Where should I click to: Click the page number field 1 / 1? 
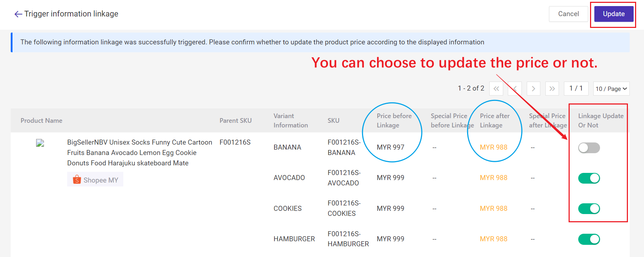pos(576,88)
